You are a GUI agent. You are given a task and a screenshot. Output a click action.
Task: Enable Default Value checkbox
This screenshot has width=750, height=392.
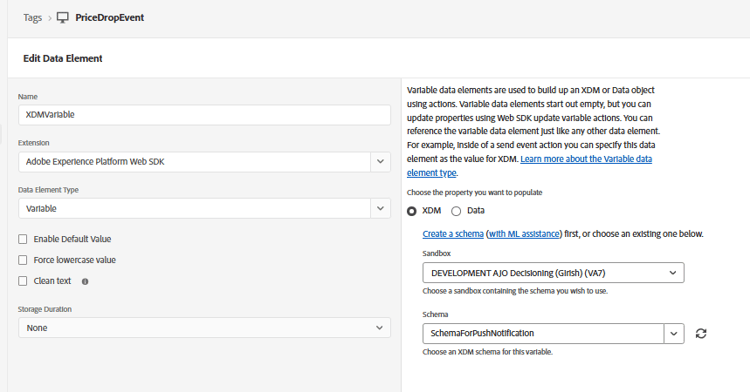(22, 239)
